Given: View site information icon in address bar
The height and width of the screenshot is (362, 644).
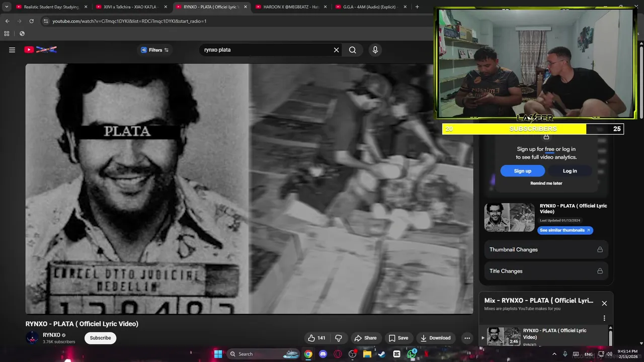Looking at the screenshot, I should point(46,21).
